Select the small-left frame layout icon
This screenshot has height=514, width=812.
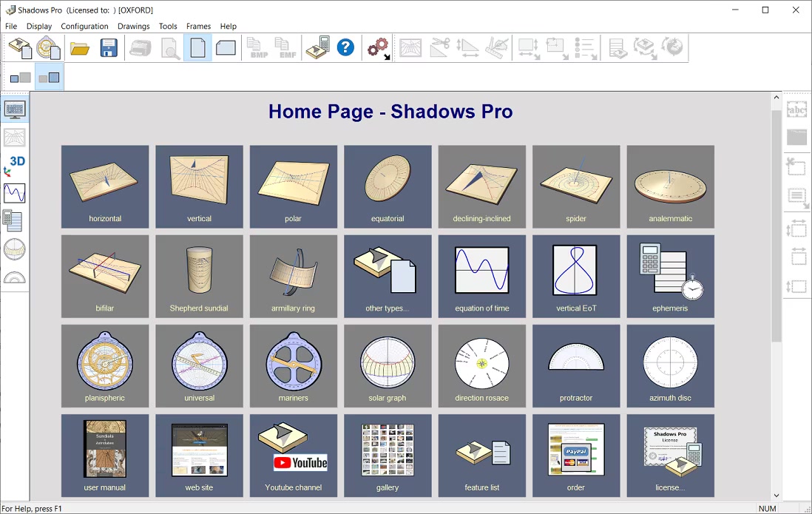pos(21,78)
